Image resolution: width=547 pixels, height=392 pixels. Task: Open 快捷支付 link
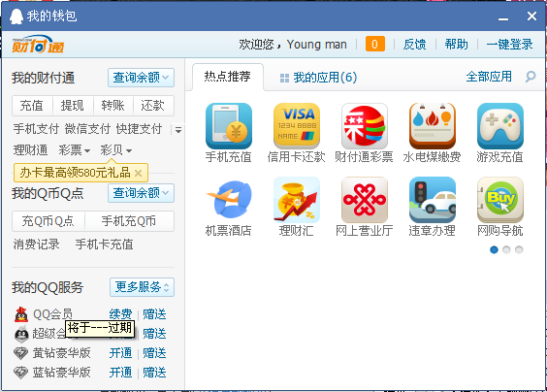point(139,129)
